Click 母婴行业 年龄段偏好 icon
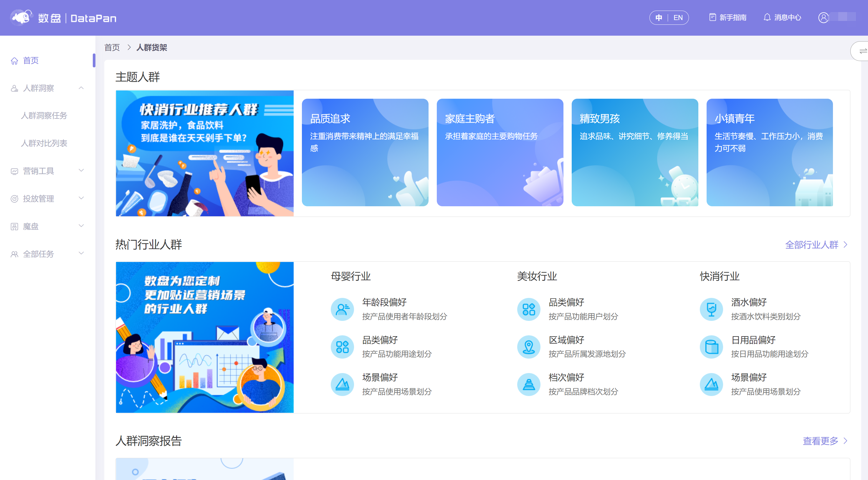Screen dimensions: 868x480 pos(342,309)
